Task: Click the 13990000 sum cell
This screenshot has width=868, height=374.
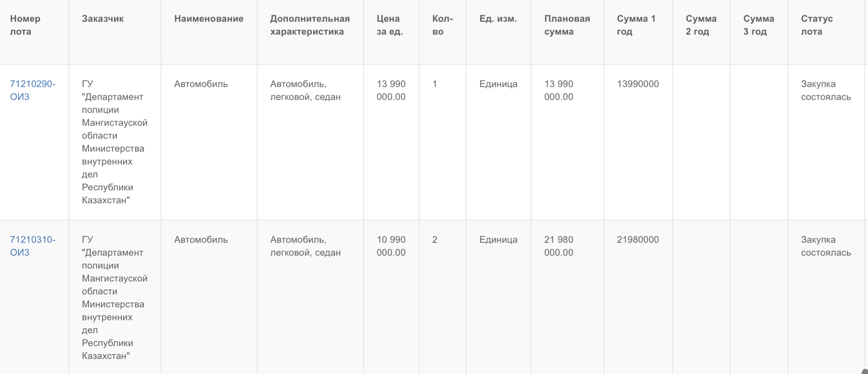Action: [x=637, y=84]
